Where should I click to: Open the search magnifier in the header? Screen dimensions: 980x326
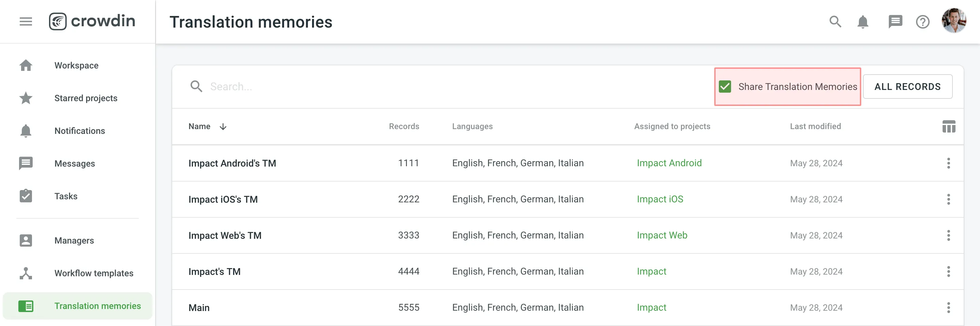[835, 22]
